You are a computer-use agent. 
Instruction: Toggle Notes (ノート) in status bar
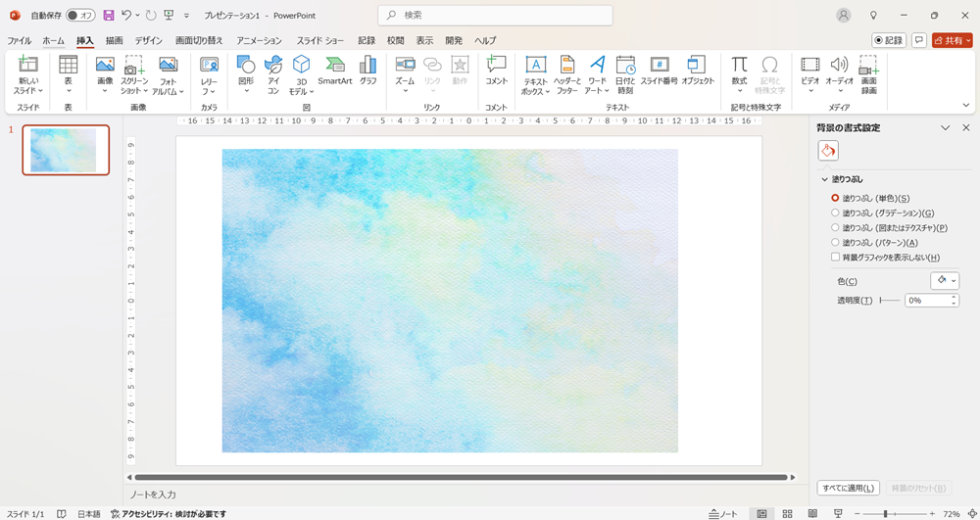pyautogui.click(x=724, y=514)
